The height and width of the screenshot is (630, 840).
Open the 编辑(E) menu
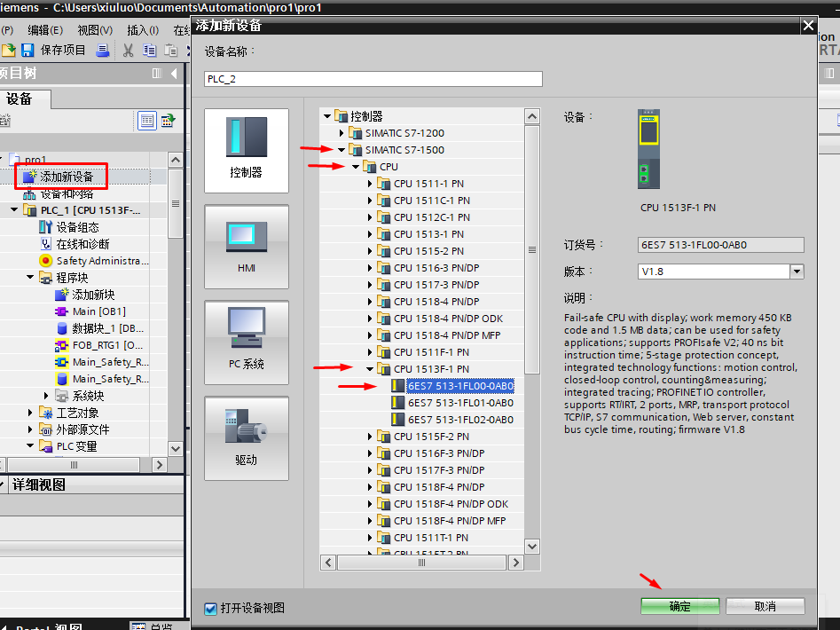[44, 30]
